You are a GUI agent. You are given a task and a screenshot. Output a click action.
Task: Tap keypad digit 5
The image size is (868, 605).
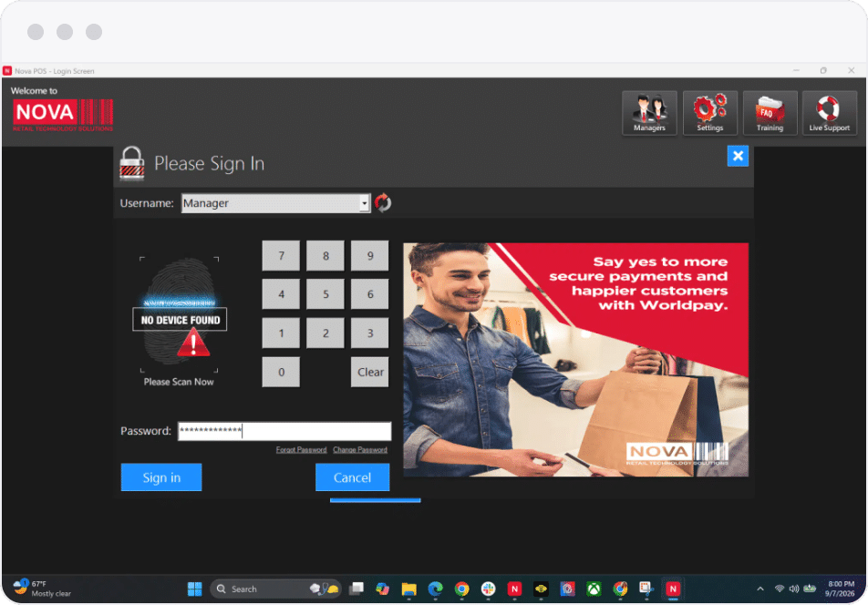point(325,294)
